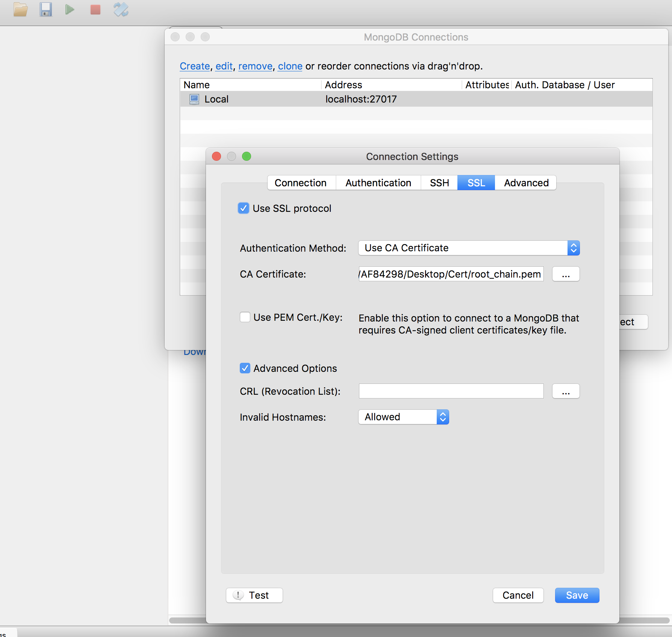Click the save floppy disk icon
The image size is (672, 637).
[45, 9]
